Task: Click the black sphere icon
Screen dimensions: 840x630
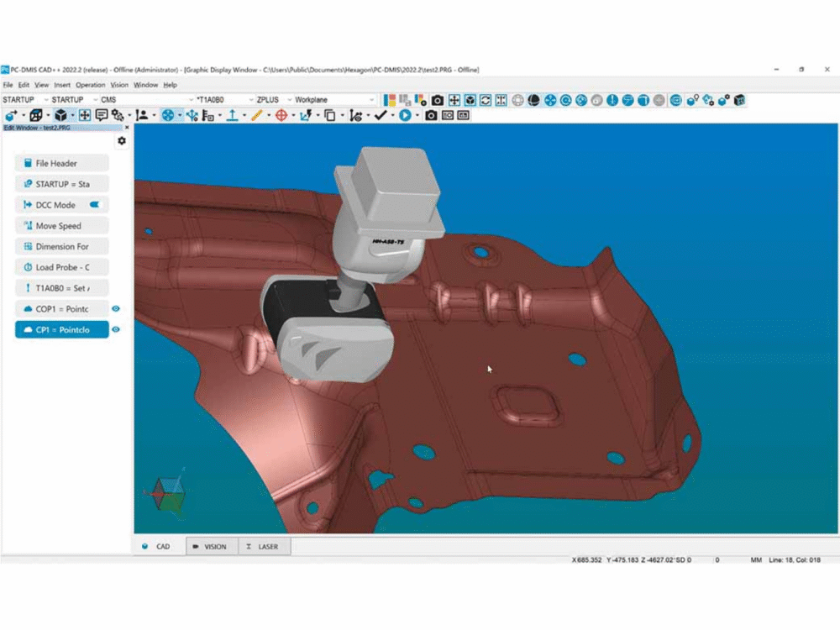Action: (533, 100)
